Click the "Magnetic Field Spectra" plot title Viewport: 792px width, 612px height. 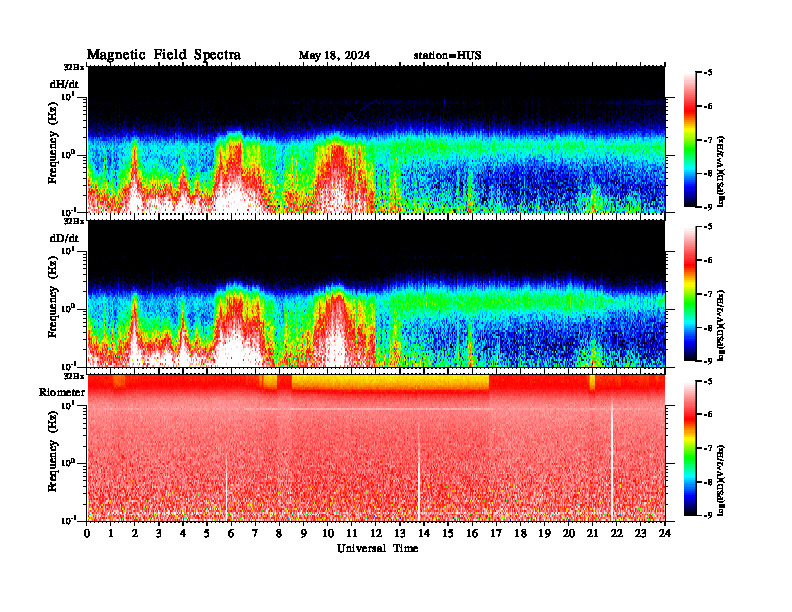164,55
